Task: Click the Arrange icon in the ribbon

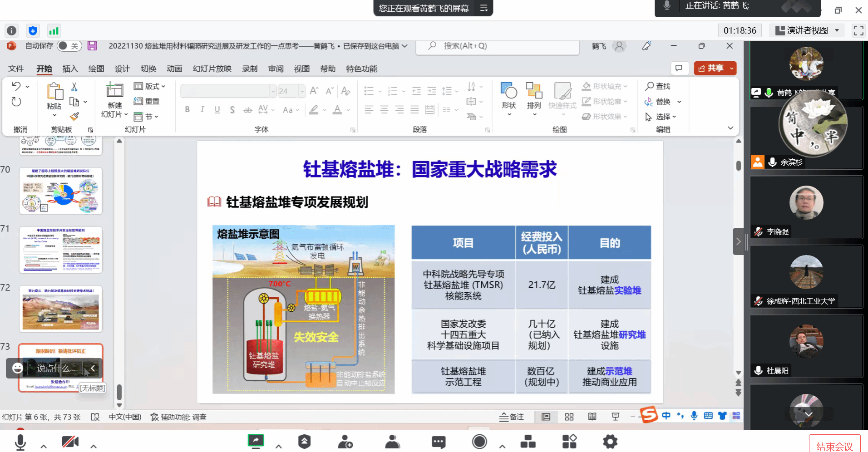Action: 534,91
